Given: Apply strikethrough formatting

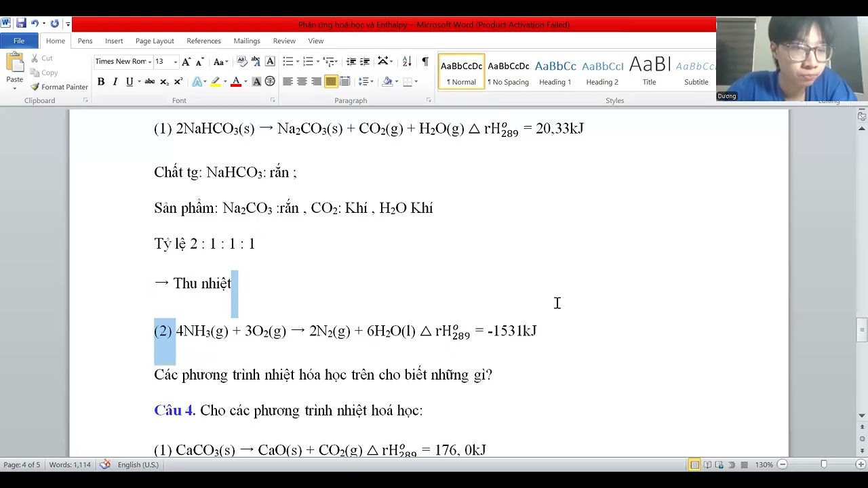Looking at the screenshot, I should pos(149,81).
